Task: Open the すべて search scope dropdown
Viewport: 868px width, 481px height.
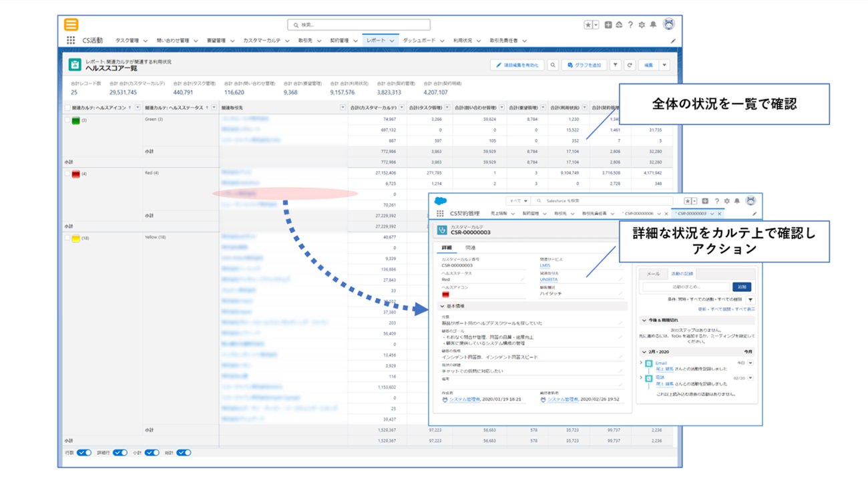Action: [517, 200]
